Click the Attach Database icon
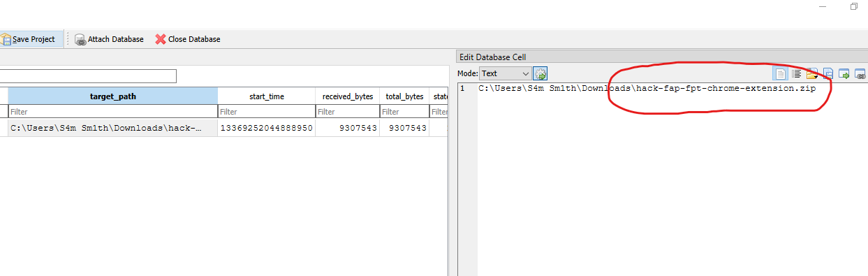Image resolution: width=868 pixels, height=276 pixels. [x=80, y=40]
